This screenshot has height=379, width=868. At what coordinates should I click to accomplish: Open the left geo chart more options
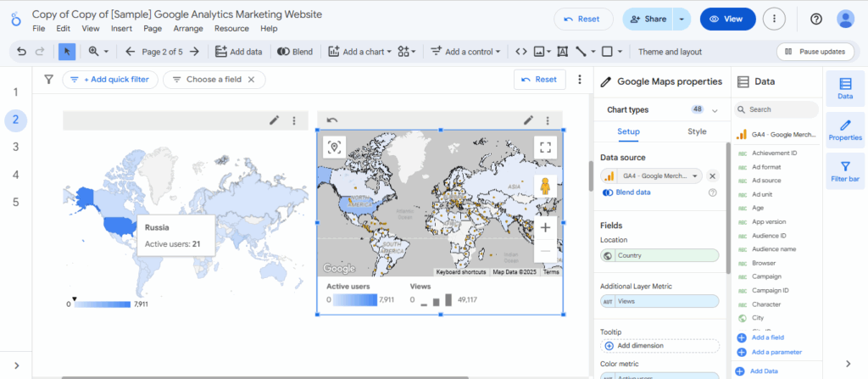294,120
